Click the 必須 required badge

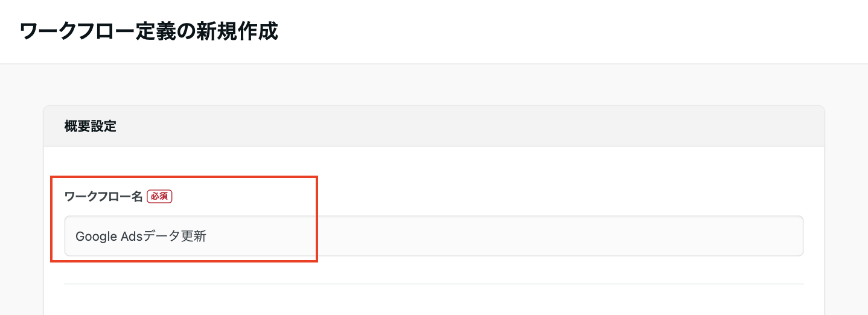(159, 196)
